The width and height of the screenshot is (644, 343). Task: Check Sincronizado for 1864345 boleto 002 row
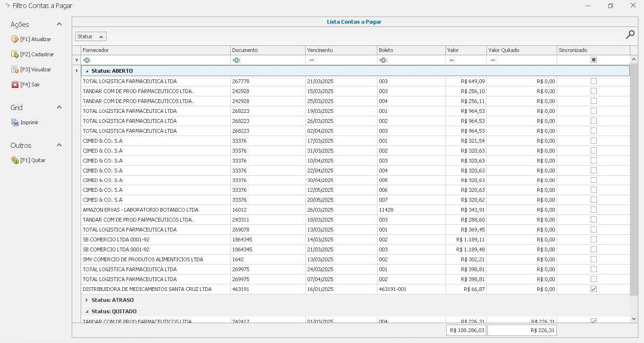[x=594, y=240]
